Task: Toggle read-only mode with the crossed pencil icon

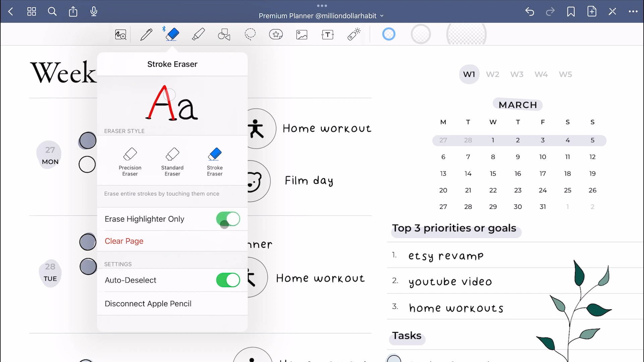Action: [x=612, y=12]
